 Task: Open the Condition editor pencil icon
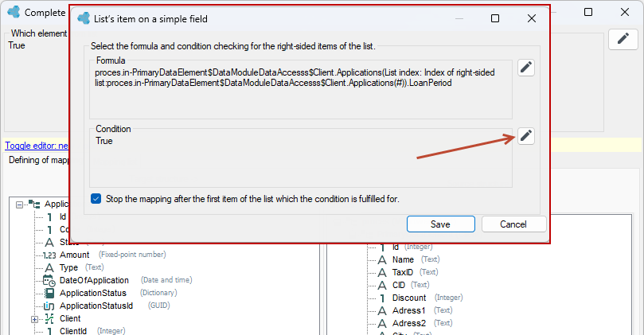coord(526,136)
